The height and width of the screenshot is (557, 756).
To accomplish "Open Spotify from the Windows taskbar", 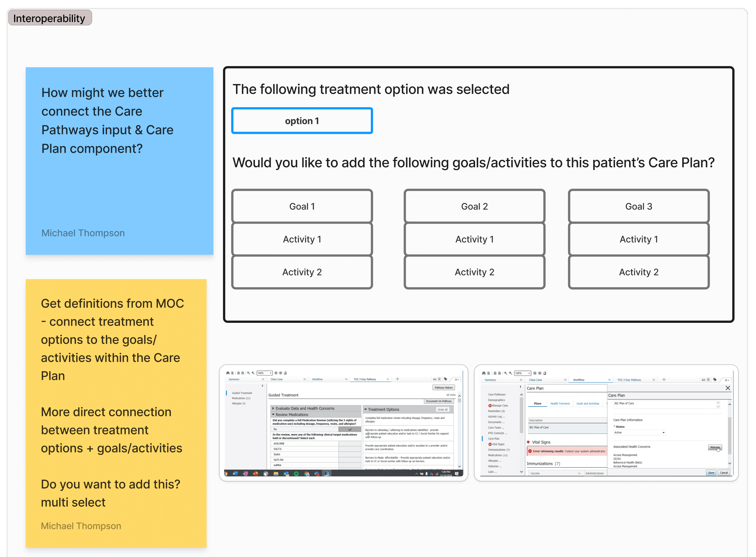I will (x=296, y=474).
